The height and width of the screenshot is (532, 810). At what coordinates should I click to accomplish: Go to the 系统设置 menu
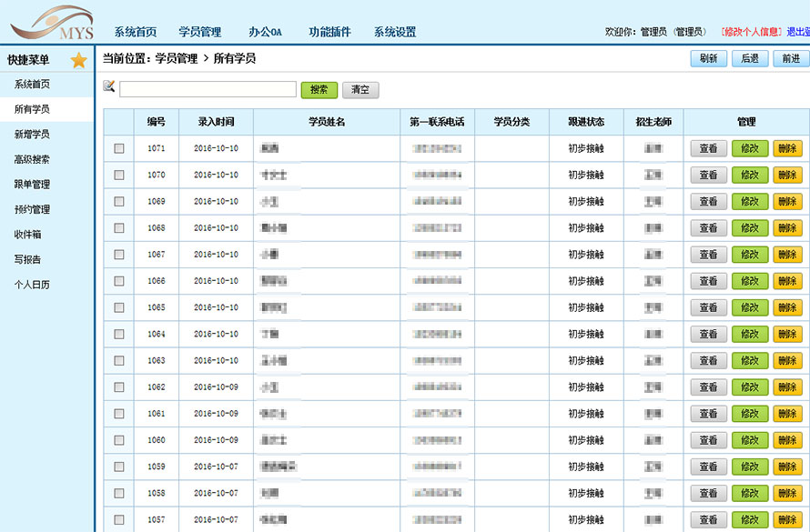pos(395,32)
